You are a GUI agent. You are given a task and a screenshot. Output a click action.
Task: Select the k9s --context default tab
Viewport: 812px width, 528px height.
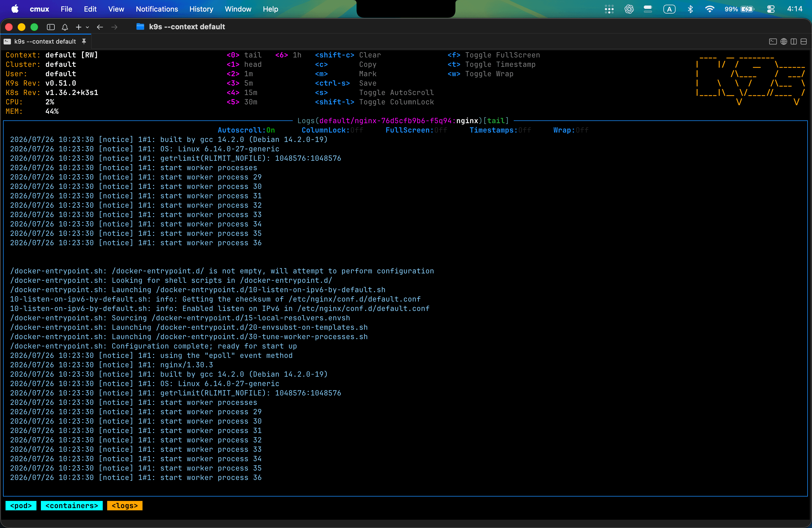click(x=45, y=41)
